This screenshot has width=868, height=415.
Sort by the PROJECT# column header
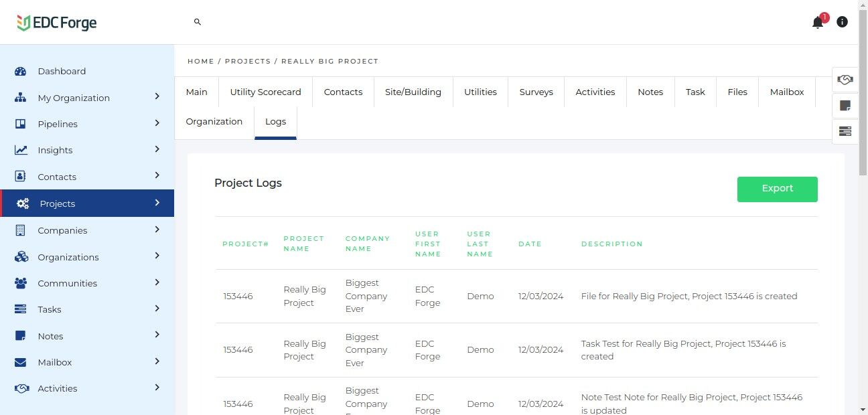[x=246, y=244]
